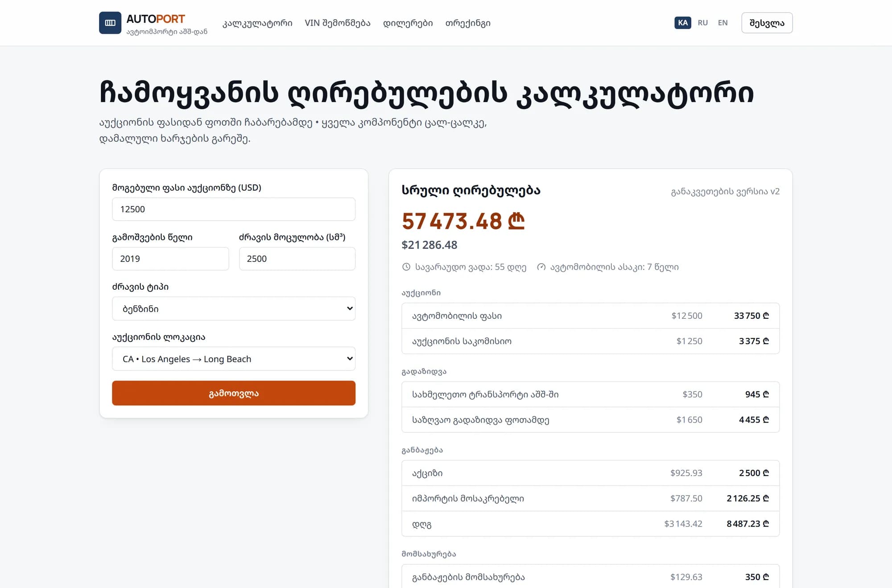Click the განბაჟება section label

pos(422,450)
